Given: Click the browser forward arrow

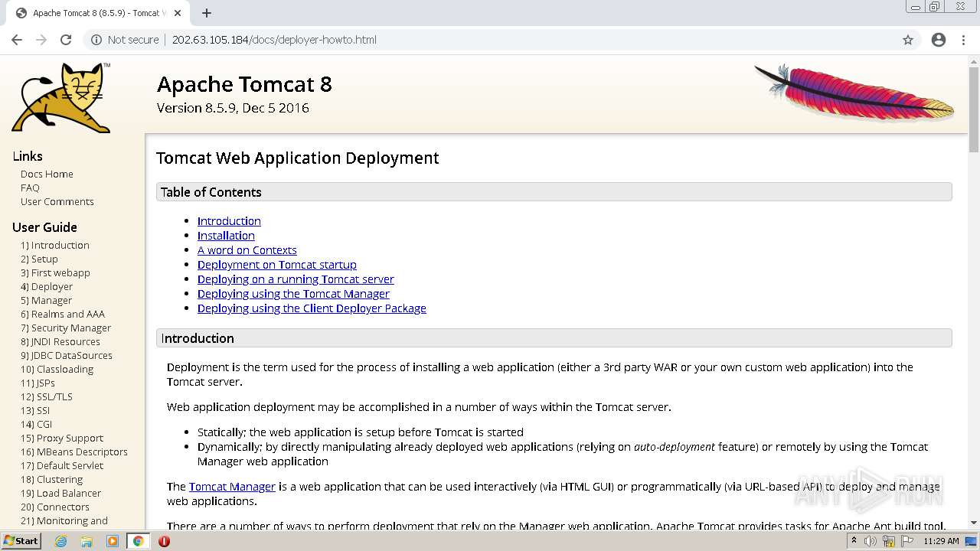Looking at the screenshot, I should click(x=41, y=40).
